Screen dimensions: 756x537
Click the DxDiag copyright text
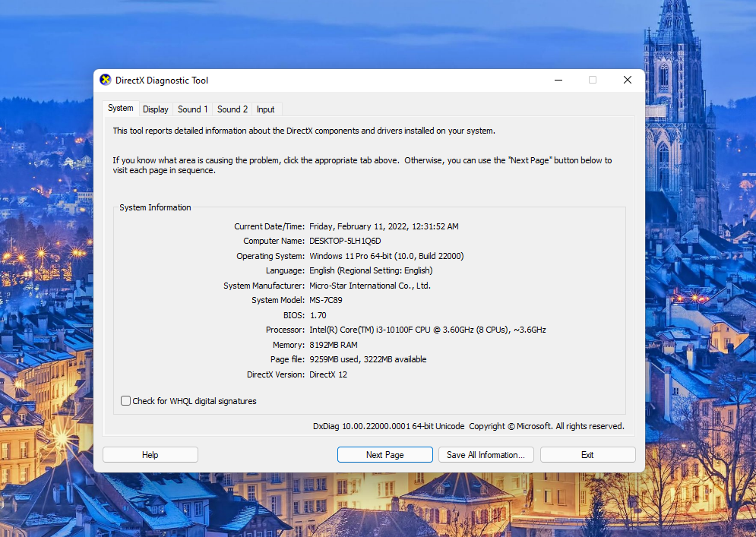(x=467, y=426)
